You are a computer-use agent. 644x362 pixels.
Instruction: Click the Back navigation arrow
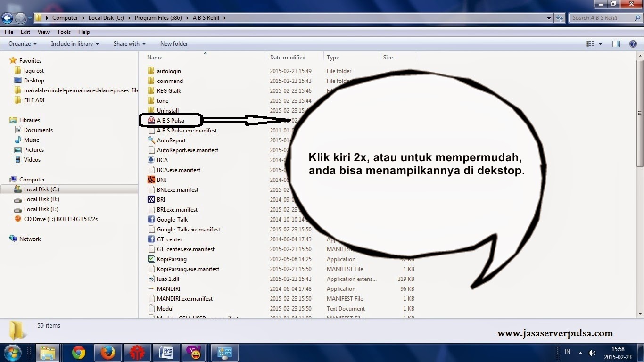coord(7,18)
